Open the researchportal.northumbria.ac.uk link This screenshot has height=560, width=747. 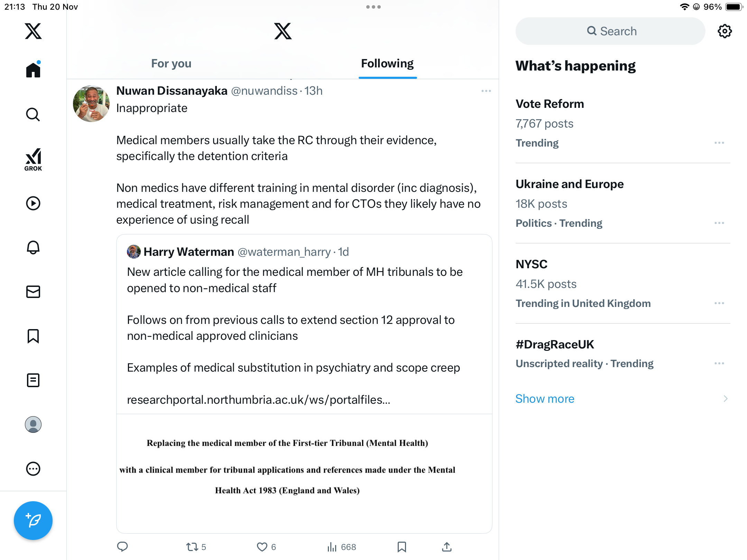point(258,400)
